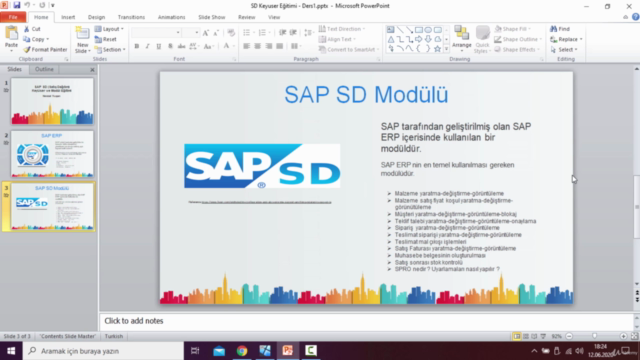Image resolution: width=640 pixels, height=360 pixels.
Task: Adjust the zoom slider handle
Action: 595,336
